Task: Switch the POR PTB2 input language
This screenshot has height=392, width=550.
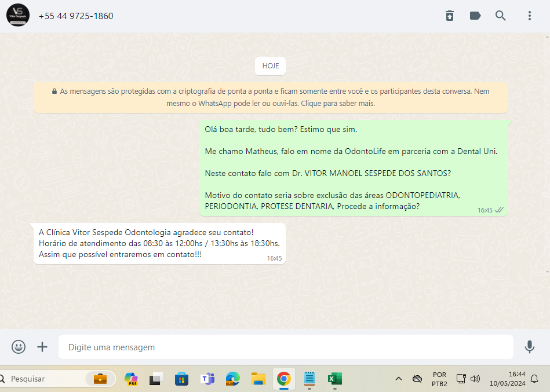Action: pos(439,379)
